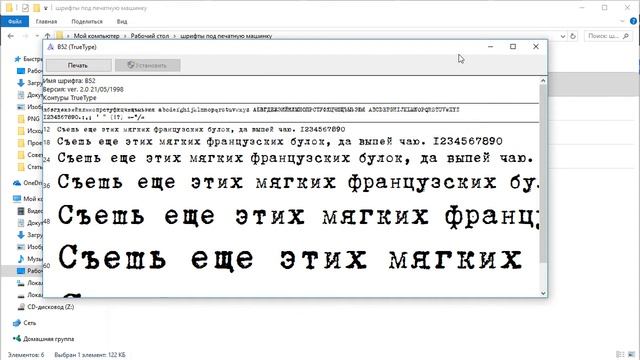Click the font preview scrollbar down arrow

pyautogui.click(x=543, y=293)
